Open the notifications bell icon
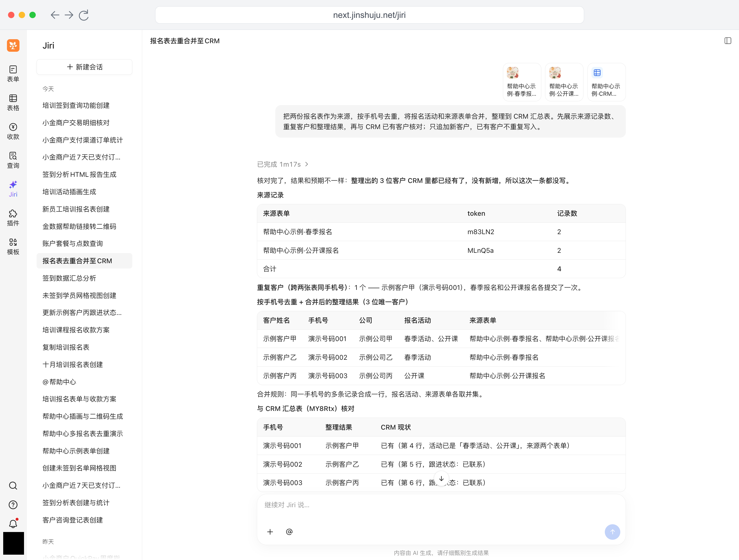739x560 pixels. (x=13, y=524)
